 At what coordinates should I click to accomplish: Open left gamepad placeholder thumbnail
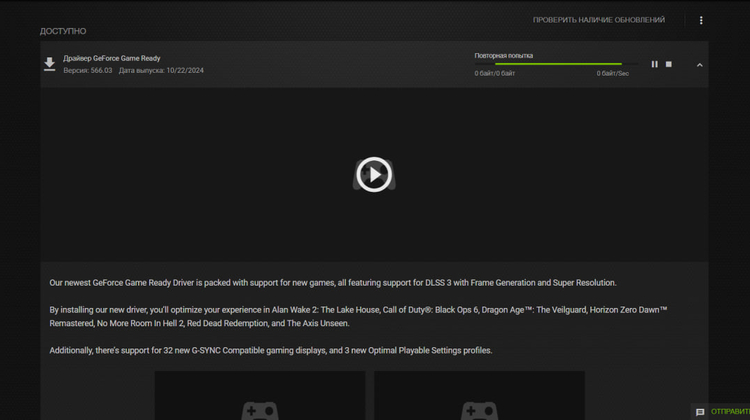pos(260,396)
